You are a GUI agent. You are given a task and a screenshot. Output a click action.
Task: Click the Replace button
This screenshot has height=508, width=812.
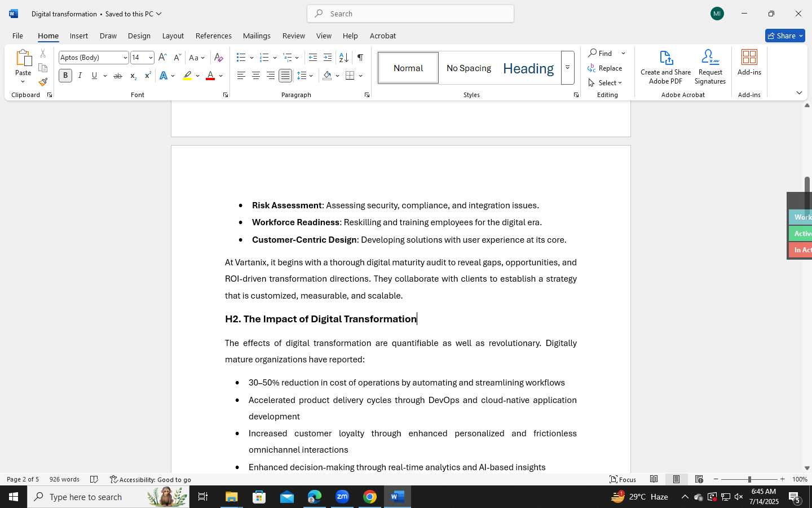(605, 68)
